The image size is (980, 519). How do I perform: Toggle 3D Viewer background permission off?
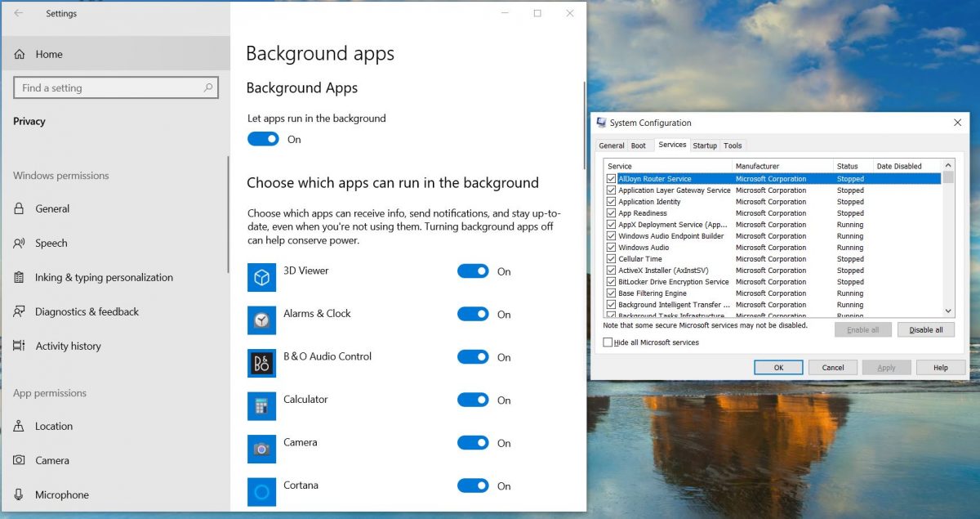[473, 271]
